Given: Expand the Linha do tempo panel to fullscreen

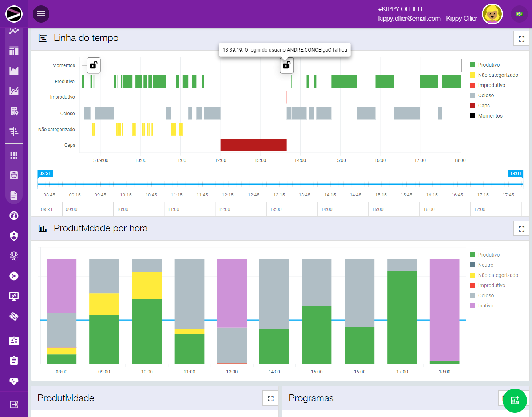Looking at the screenshot, I should pyautogui.click(x=521, y=39).
